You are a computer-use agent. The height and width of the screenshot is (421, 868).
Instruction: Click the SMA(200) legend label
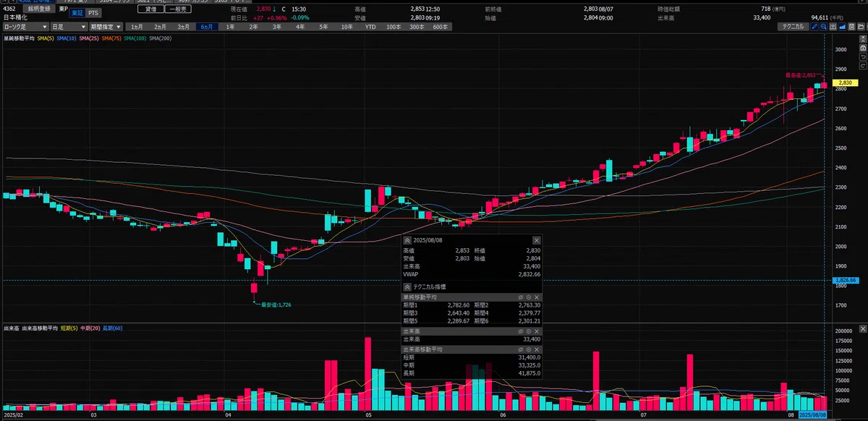(160, 38)
